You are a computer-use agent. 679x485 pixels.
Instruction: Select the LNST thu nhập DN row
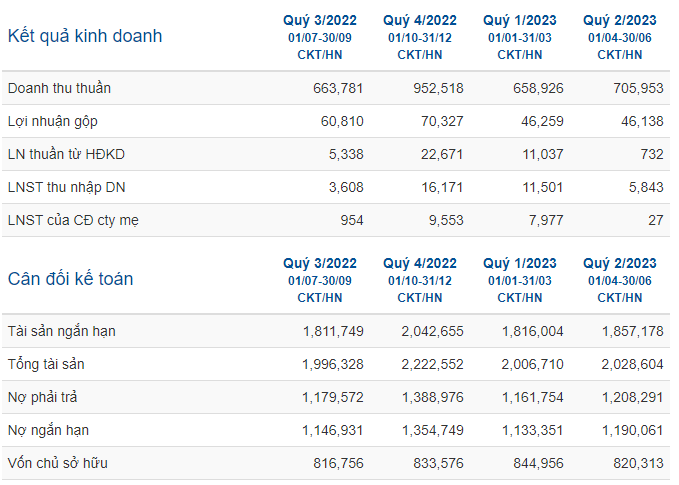[x=336, y=187]
